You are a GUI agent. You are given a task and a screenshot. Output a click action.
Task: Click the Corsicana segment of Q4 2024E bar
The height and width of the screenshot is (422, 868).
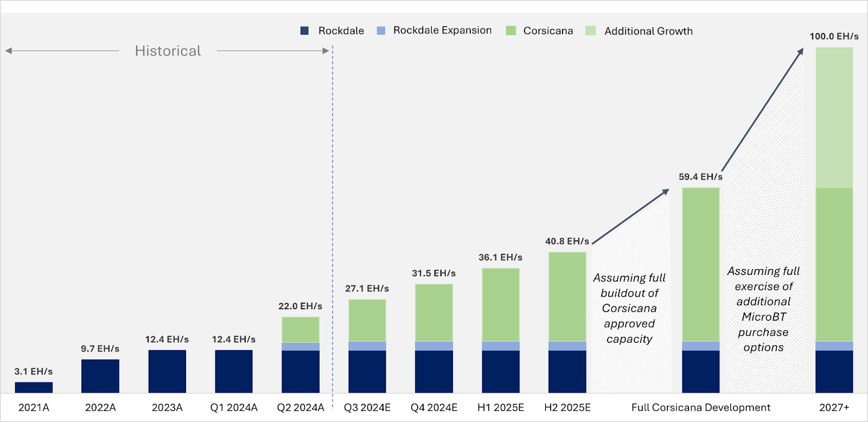click(434, 313)
